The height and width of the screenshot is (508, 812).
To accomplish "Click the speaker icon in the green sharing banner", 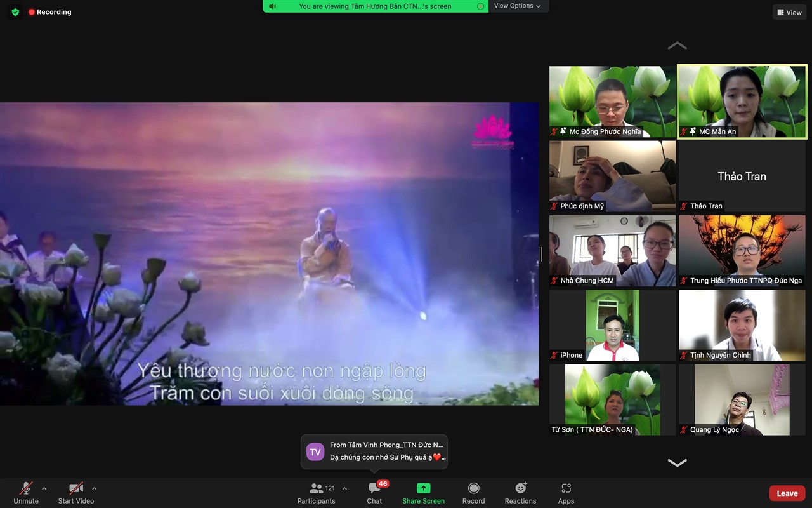I will click(272, 6).
